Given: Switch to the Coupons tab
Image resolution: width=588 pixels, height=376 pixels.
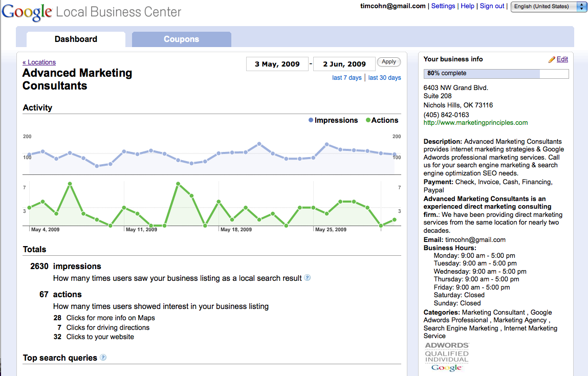Looking at the screenshot, I should coord(181,39).
